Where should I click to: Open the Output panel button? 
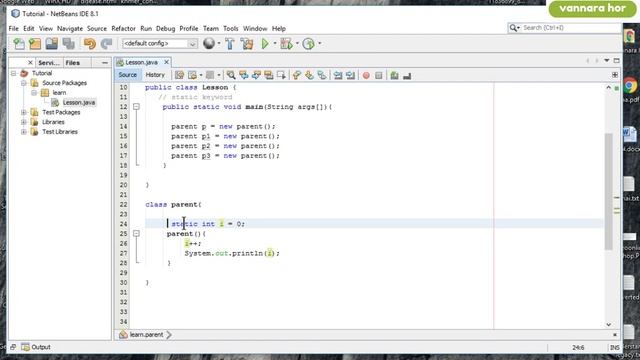tap(36, 347)
